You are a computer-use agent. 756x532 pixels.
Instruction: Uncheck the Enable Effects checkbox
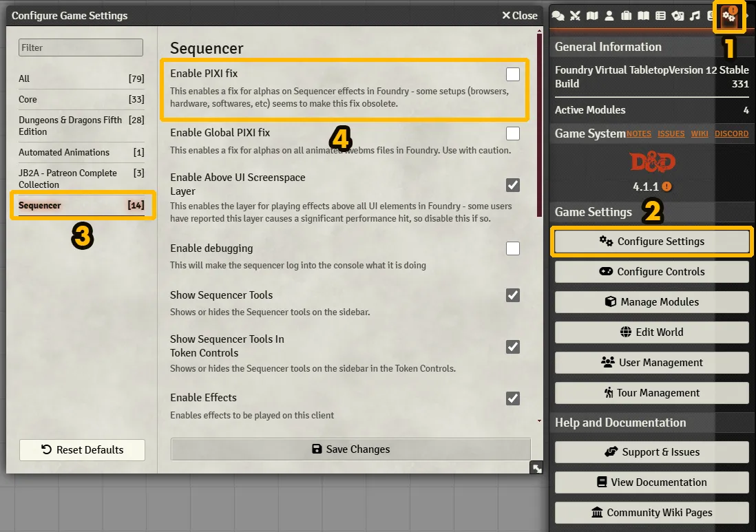(x=513, y=398)
